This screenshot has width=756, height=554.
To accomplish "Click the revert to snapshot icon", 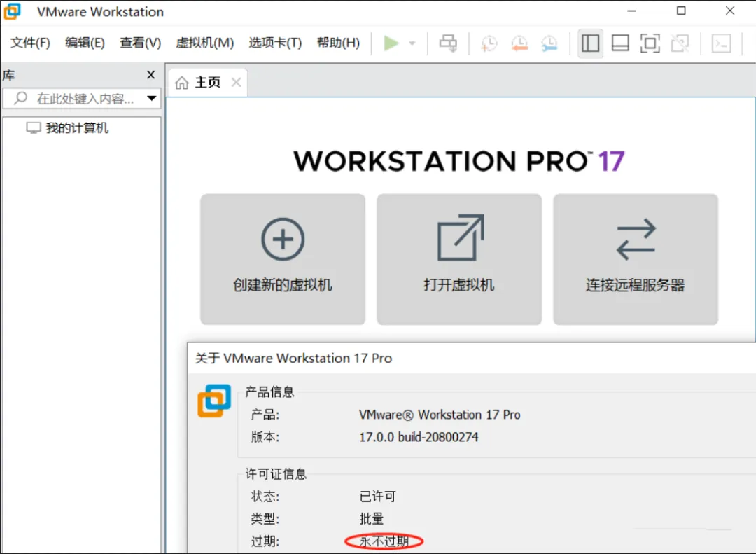I will (x=519, y=43).
